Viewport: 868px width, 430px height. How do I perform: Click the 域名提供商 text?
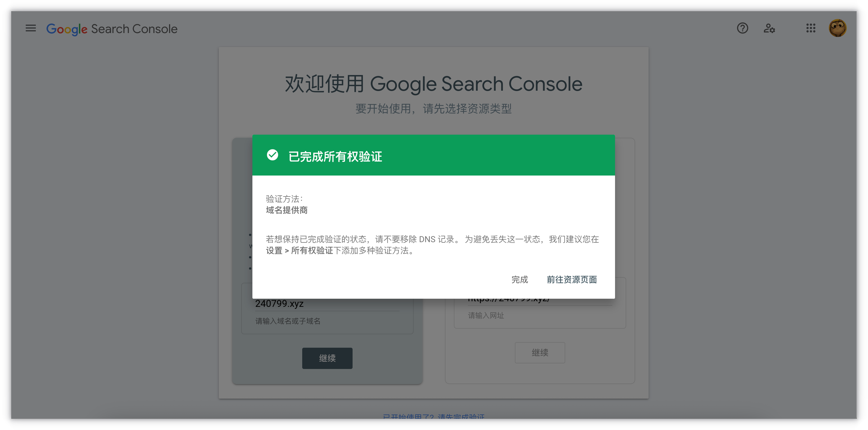(287, 210)
